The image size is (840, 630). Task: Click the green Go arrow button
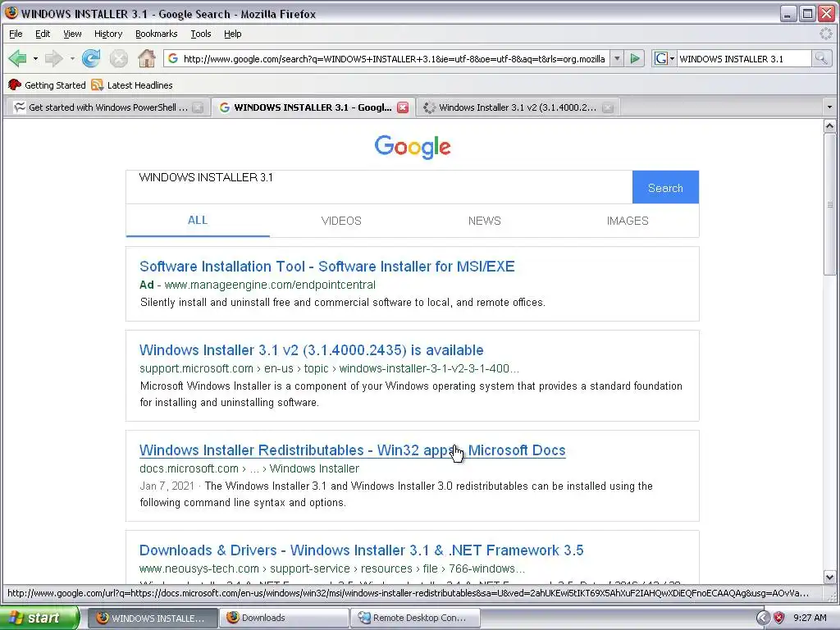tap(635, 58)
